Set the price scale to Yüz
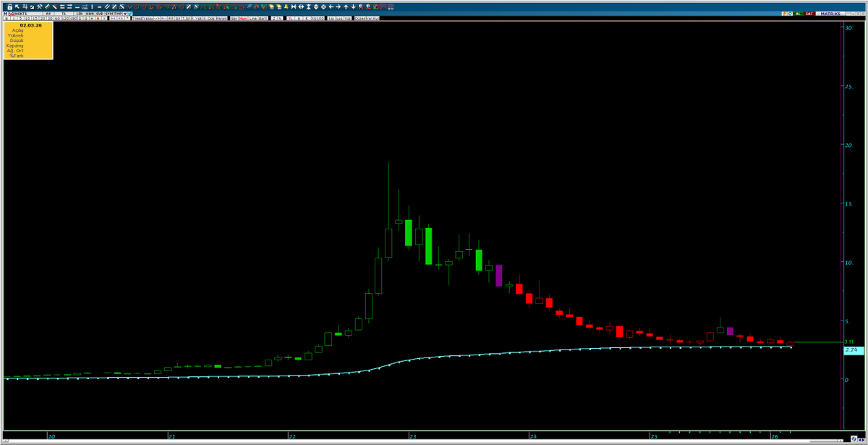The height and width of the screenshot is (445, 868). [349, 18]
